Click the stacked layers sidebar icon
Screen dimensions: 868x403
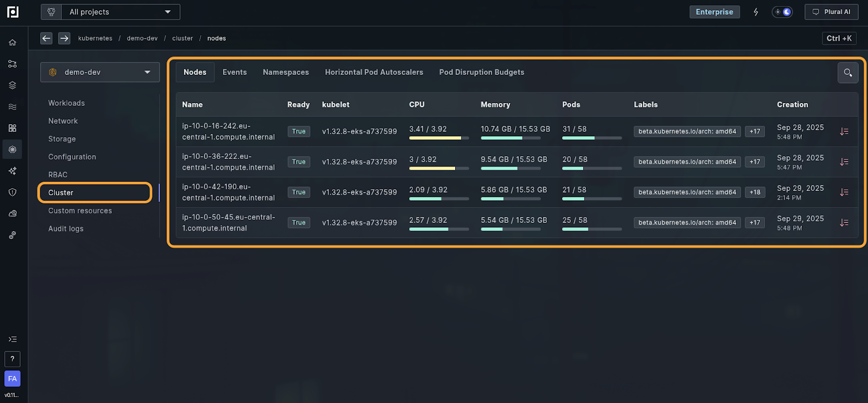[x=12, y=85]
